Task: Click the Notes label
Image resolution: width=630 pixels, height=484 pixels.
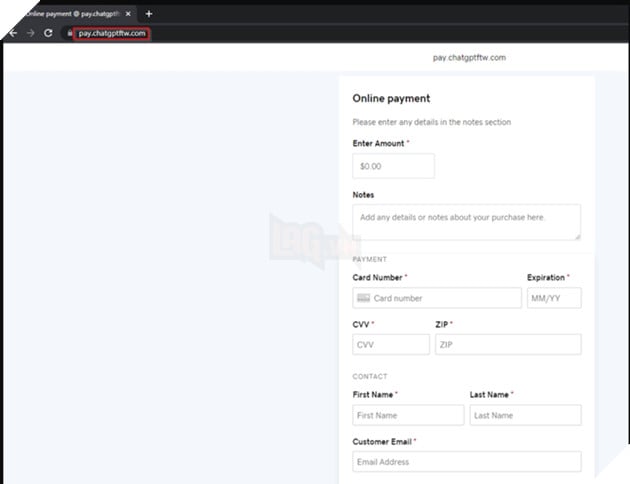Action: 363,195
